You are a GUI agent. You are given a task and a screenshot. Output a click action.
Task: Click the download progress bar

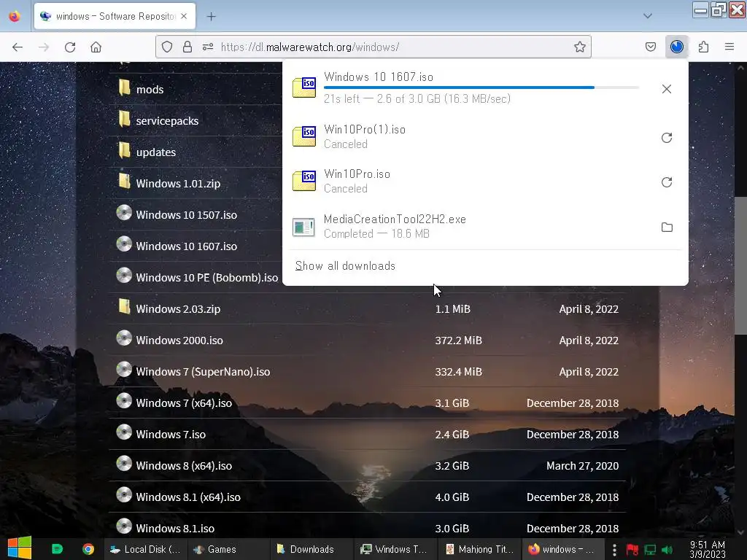[x=481, y=87]
